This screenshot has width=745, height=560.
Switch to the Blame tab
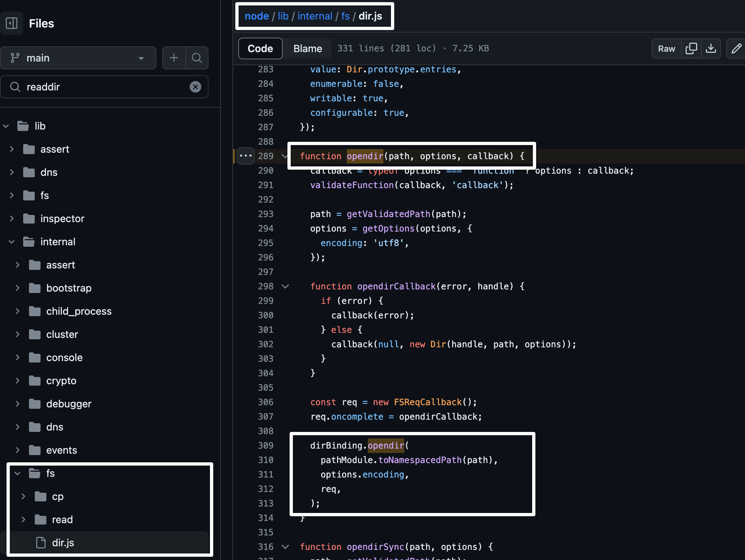[x=307, y=48]
